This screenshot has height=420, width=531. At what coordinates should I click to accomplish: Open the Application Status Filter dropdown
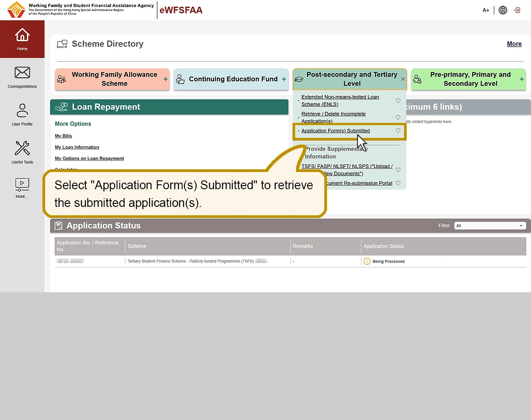(489, 225)
